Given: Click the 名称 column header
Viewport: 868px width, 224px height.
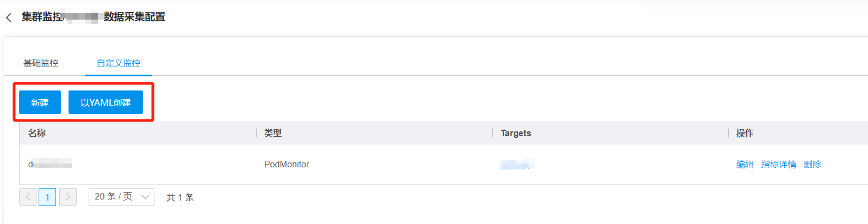Looking at the screenshot, I should click(x=37, y=133).
